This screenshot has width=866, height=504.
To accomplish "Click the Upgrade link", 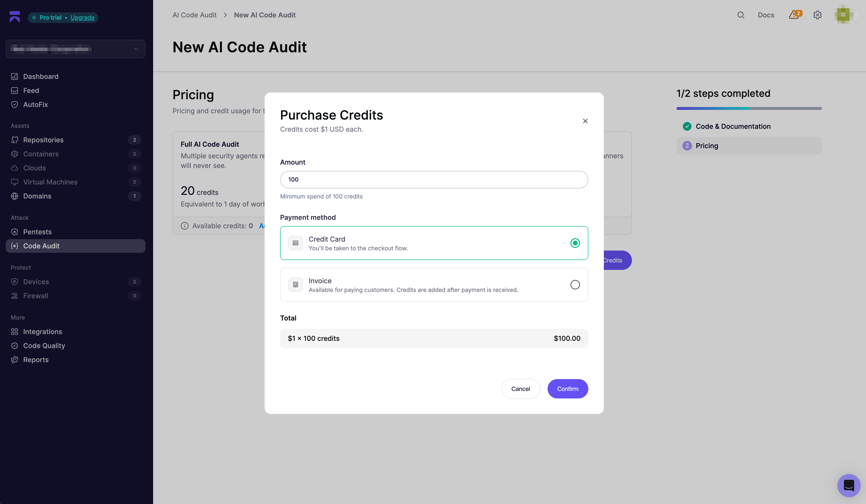I will click(82, 17).
